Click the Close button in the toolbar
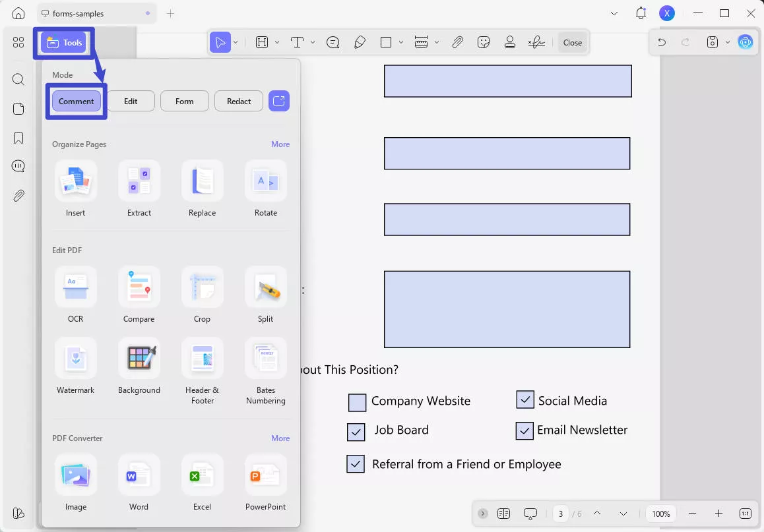 (572, 42)
